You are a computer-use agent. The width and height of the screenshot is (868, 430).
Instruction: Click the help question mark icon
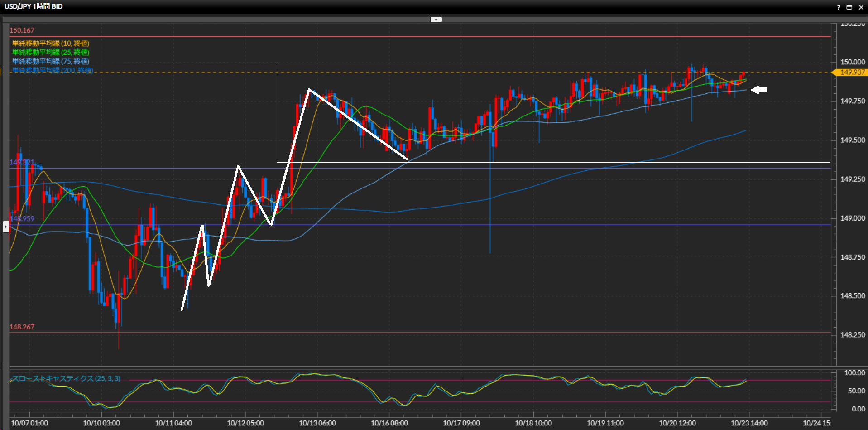[x=839, y=7]
